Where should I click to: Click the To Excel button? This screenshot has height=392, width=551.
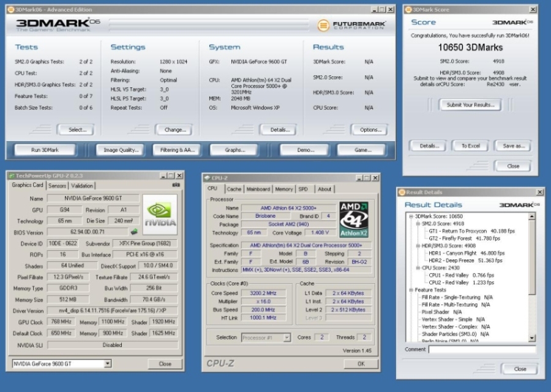coord(470,146)
